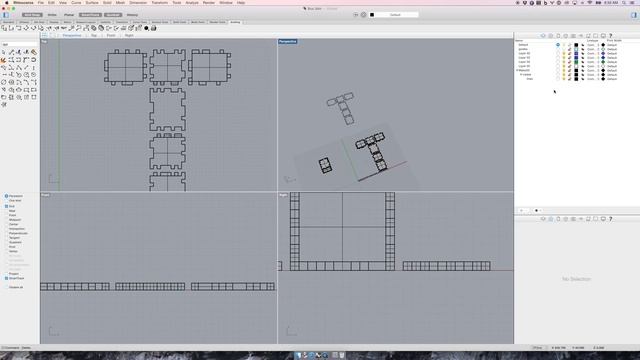Click the lock icon of Layer 03
The image size is (640, 360).
569,58
